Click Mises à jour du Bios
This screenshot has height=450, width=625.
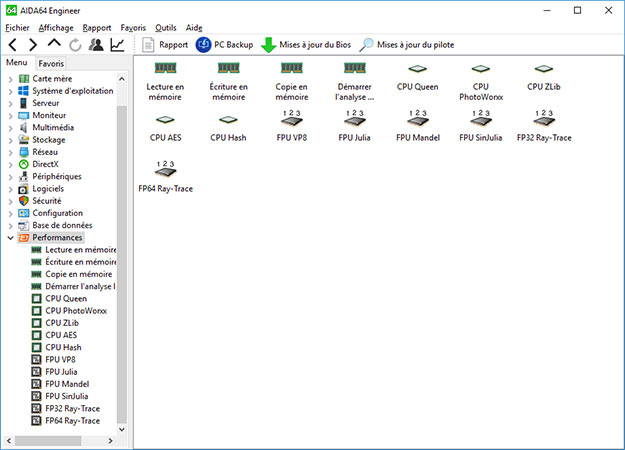point(306,45)
